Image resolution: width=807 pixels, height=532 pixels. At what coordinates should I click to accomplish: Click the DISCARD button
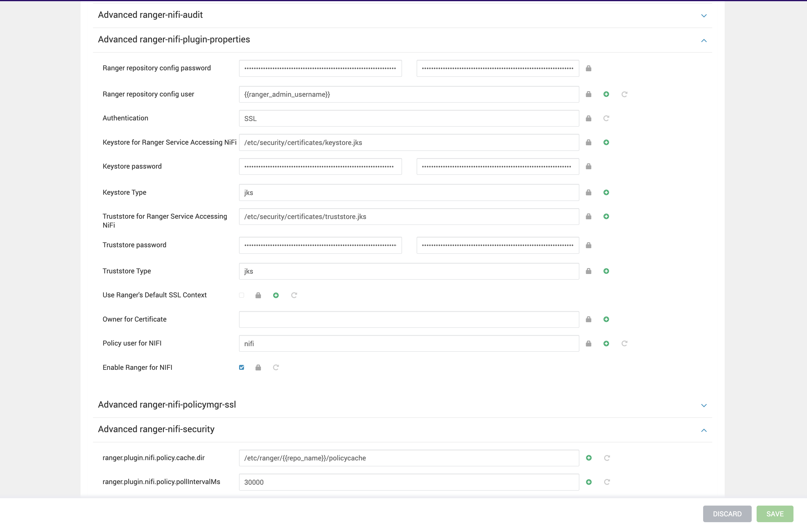(727, 514)
